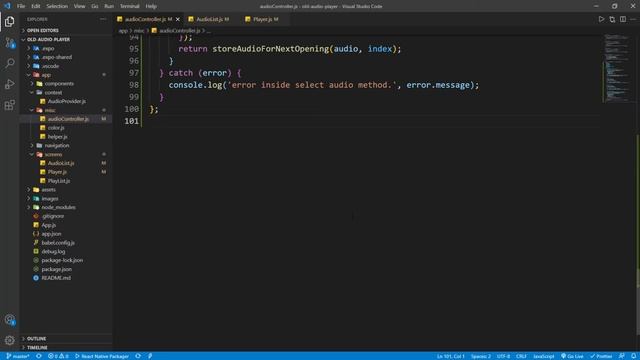The width and height of the screenshot is (640, 360).
Task: Open package.json in the file tree
Action: [x=66, y=269]
